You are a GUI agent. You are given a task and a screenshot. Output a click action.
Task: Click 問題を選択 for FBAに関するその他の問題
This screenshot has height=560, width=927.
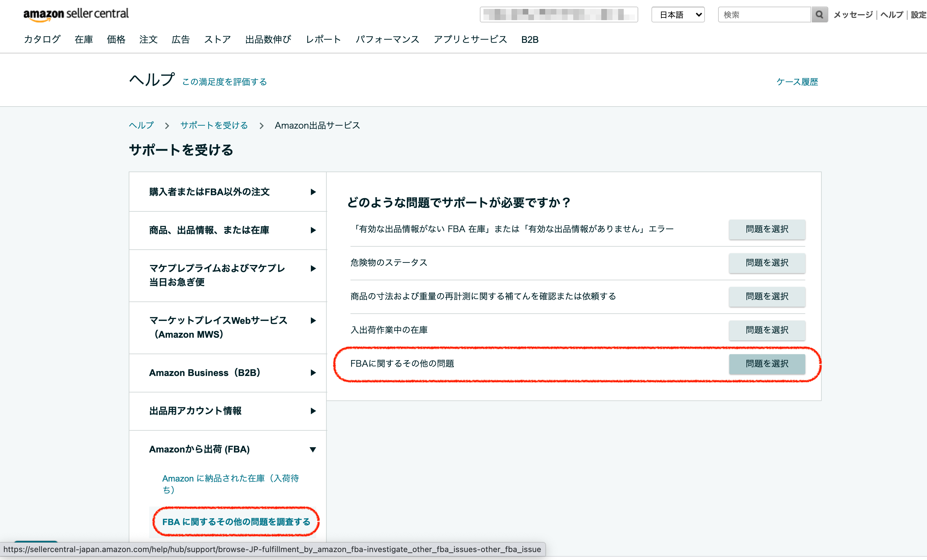(x=767, y=364)
